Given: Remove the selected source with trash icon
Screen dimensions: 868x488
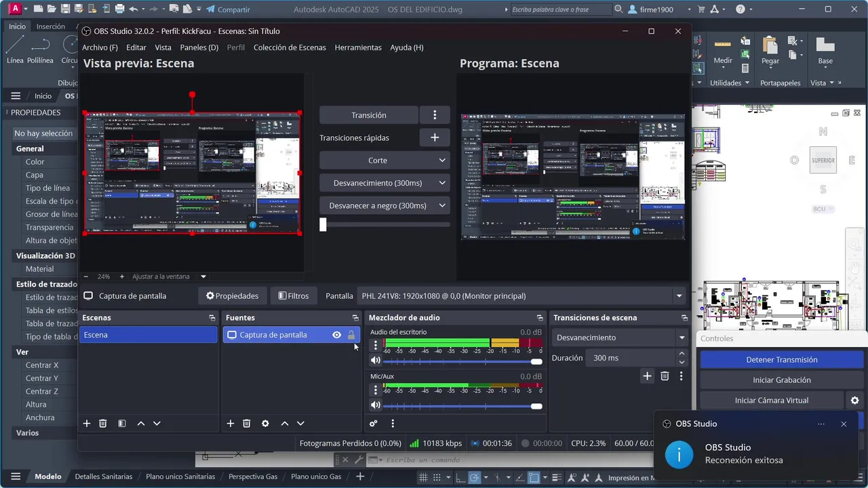Looking at the screenshot, I should click(247, 424).
